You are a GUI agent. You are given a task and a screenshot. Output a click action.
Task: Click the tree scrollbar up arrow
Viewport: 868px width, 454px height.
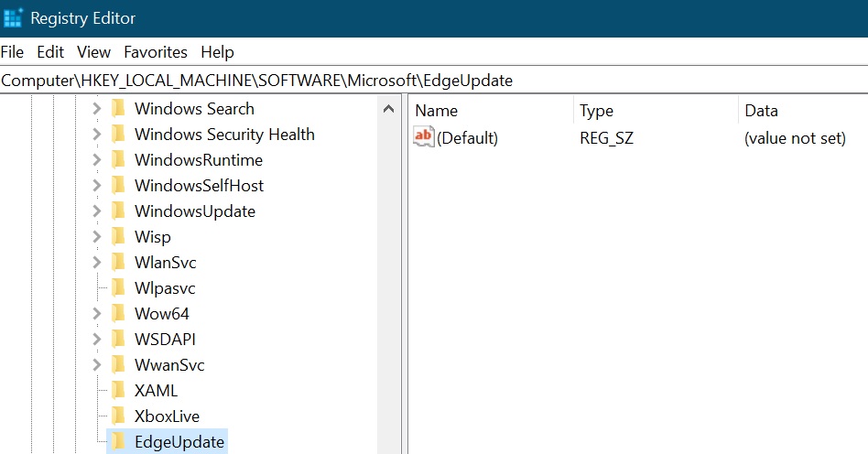388,109
